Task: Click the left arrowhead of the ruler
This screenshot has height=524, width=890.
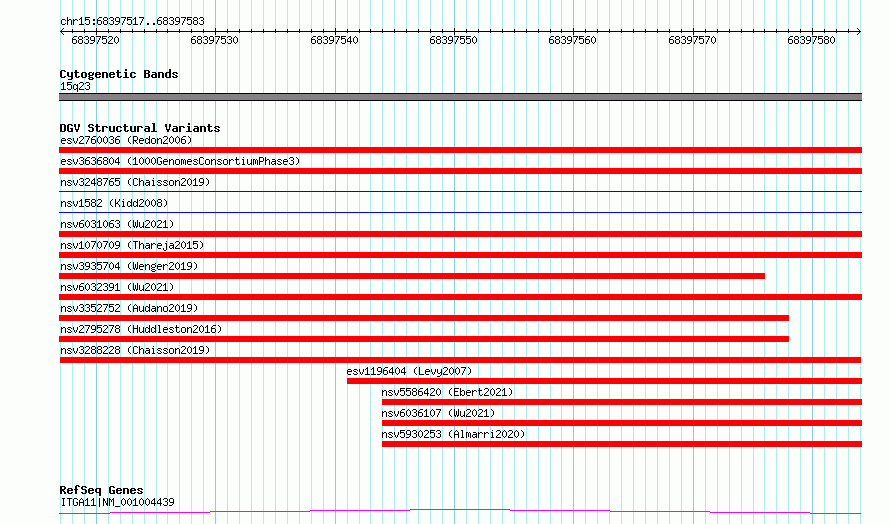Action: tap(62, 32)
